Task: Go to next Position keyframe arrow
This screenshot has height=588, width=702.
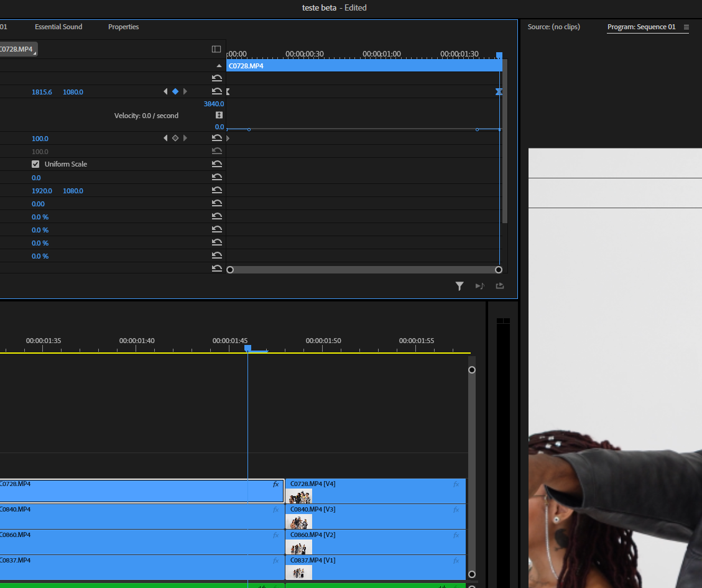Action: click(185, 91)
